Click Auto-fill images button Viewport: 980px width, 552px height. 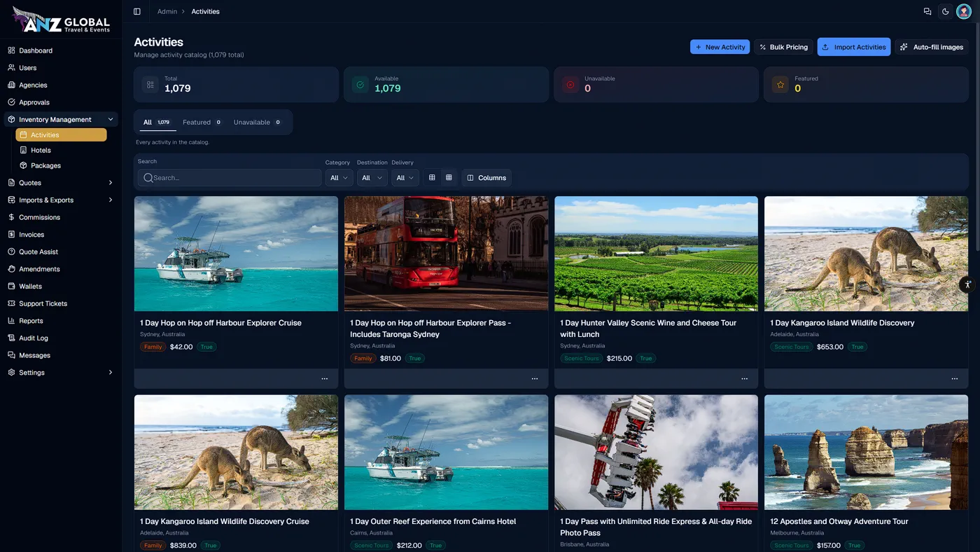coord(932,47)
